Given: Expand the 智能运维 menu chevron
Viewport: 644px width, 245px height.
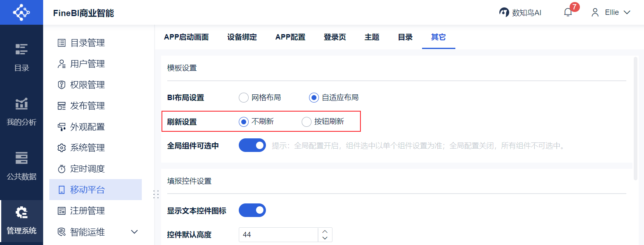Looking at the screenshot, I should tap(134, 232).
